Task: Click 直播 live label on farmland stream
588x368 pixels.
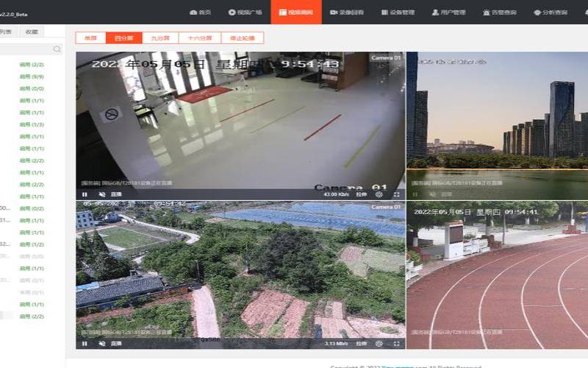Action: (116, 344)
